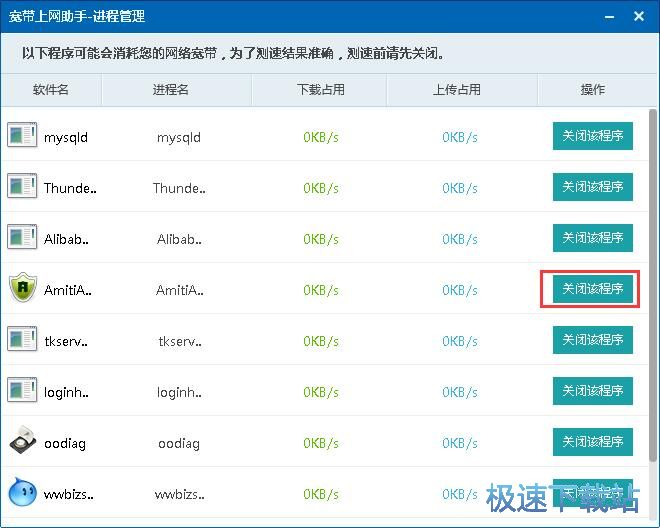Click the Alibab.. program icon
Screen dimensions: 660x528
pyautogui.click(x=22, y=237)
